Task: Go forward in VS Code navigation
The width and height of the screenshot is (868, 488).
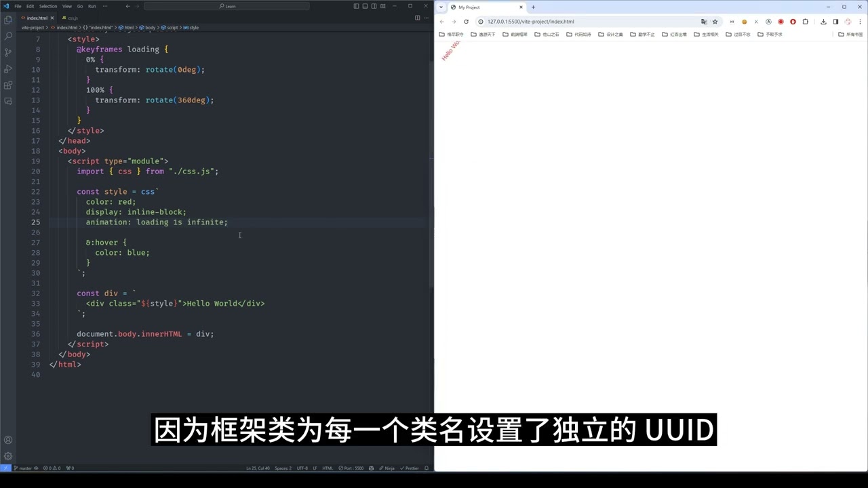Action: tap(138, 6)
